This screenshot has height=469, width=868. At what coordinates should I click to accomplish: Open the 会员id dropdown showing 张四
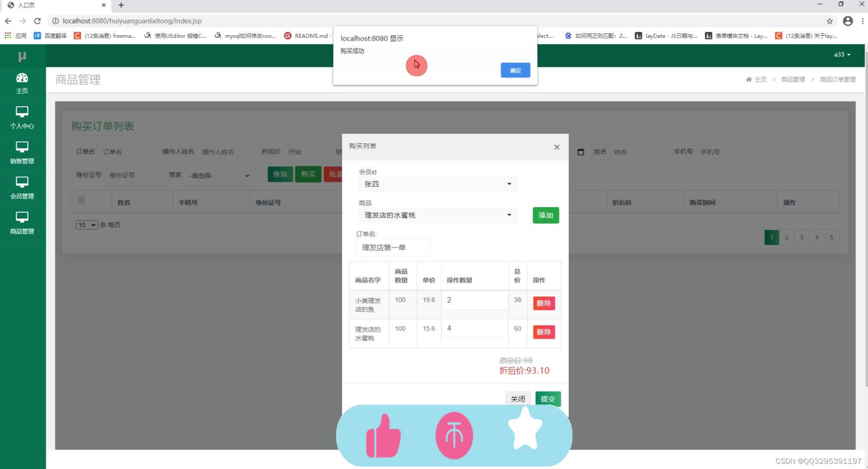[x=437, y=184]
